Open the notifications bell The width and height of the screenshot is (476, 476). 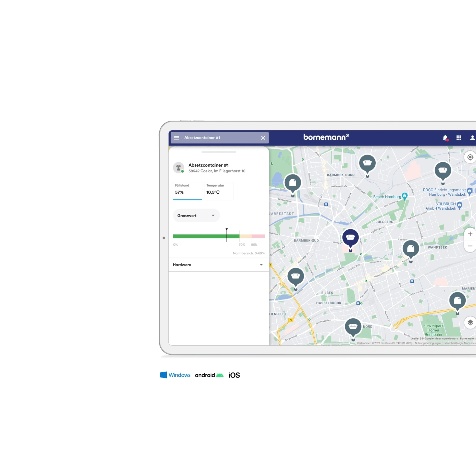point(445,138)
